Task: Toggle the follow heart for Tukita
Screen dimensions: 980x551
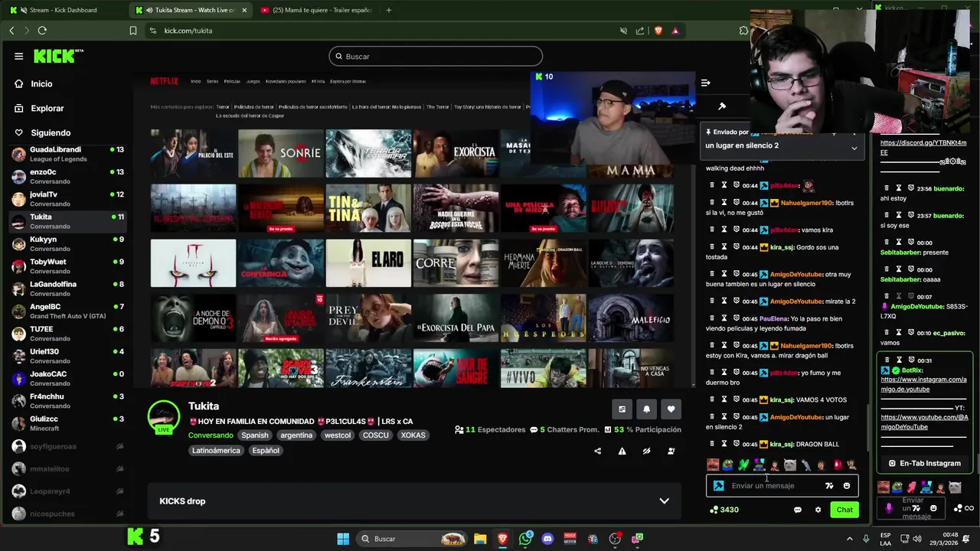Action: point(671,409)
